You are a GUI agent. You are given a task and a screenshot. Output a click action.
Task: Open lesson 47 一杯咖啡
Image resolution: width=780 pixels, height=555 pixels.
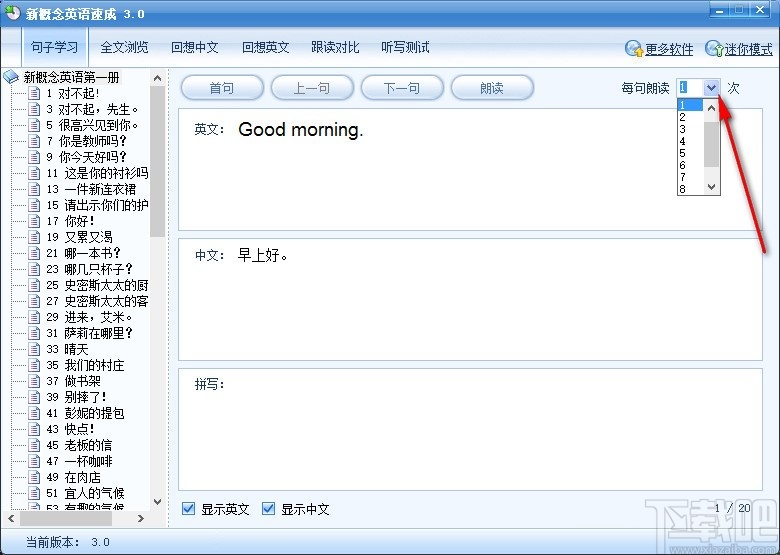[79, 461]
